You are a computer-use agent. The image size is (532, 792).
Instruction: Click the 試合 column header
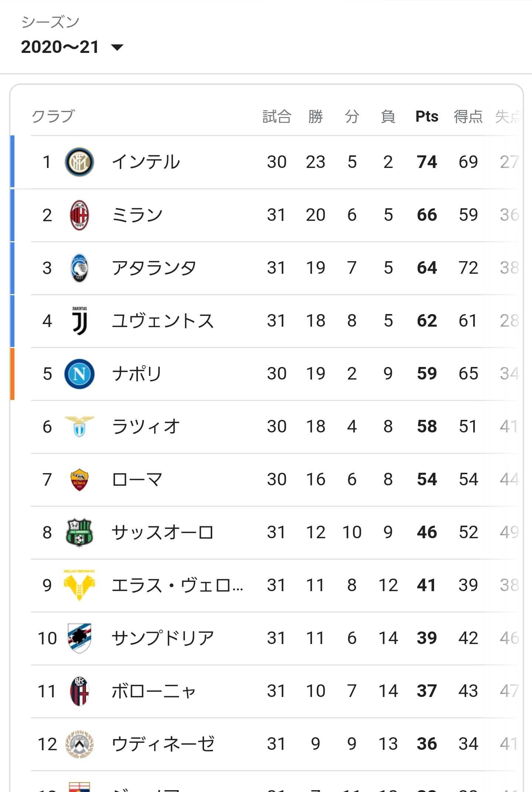click(x=277, y=117)
